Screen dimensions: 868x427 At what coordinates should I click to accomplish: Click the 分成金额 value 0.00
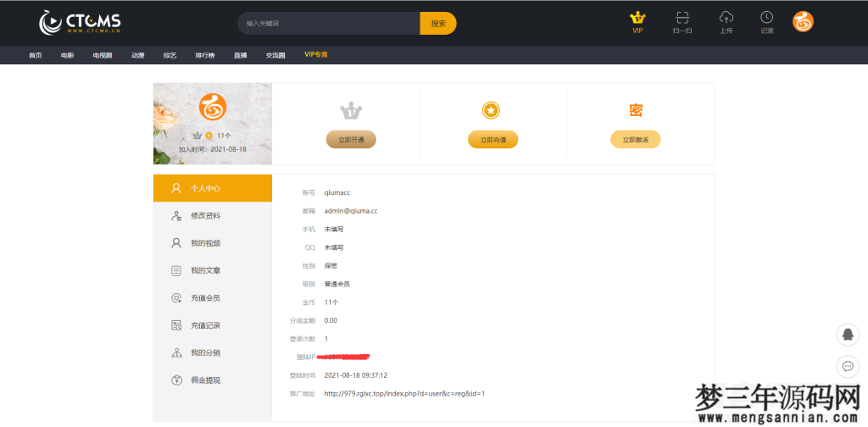click(x=331, y=320)
